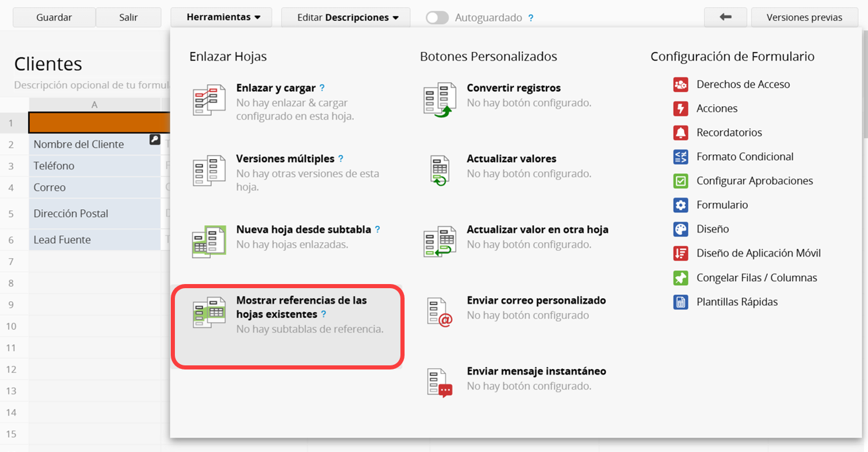Image resolution: width=868 pixels, height=452 pixels.
Task: Choose Enlazar y cargar option
Action: click(x=276, y=88)
